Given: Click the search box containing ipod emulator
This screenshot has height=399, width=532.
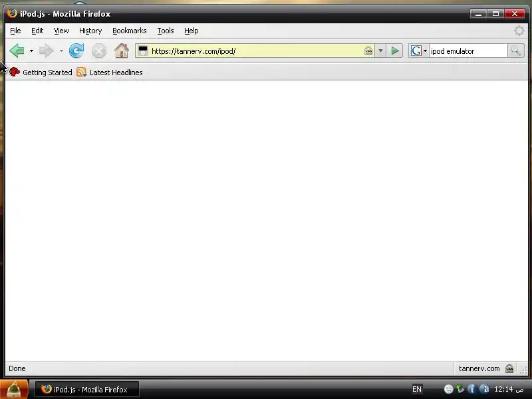Looking at the screenshot, I should (468, 51).
